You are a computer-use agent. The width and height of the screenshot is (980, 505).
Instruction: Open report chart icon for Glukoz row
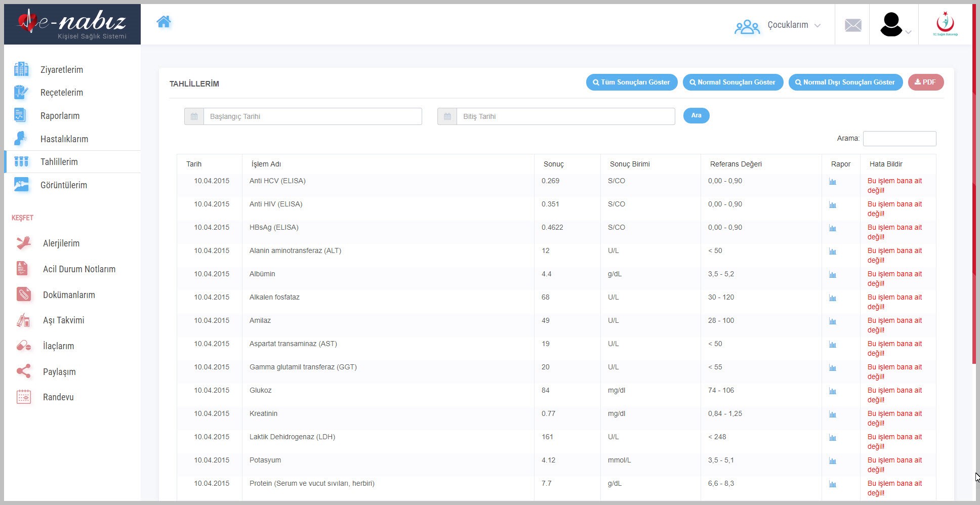click(833, 391)
